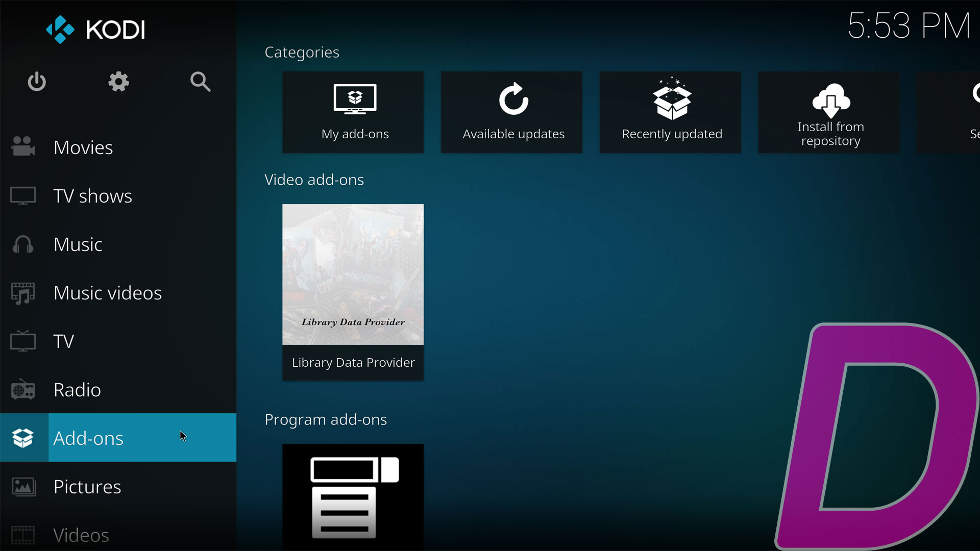
Task: Open the program add-on thumbnail
Action: [x=353, y=497]
